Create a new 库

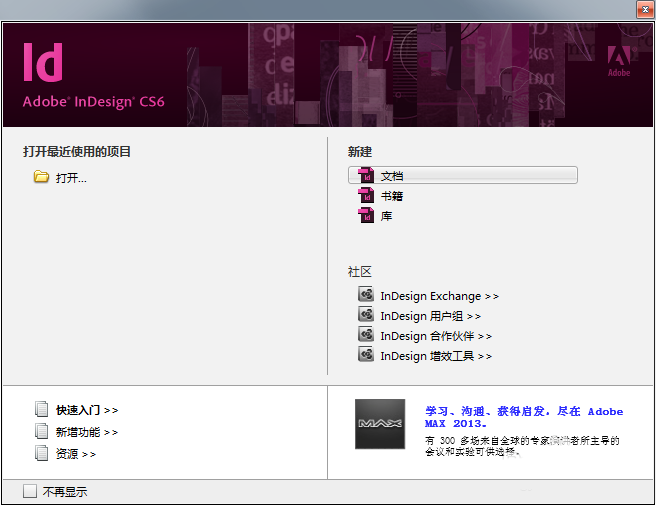pos(386,216)
